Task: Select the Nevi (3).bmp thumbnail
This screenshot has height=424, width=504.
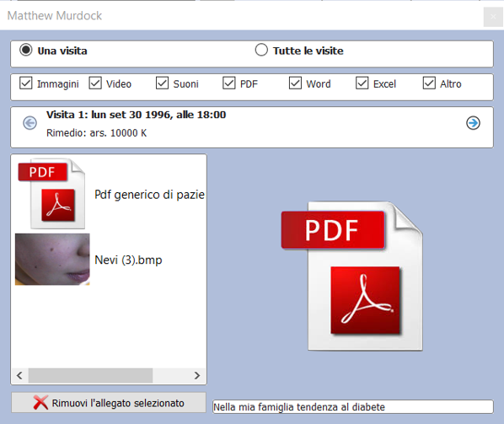Action: coord(52,260)
